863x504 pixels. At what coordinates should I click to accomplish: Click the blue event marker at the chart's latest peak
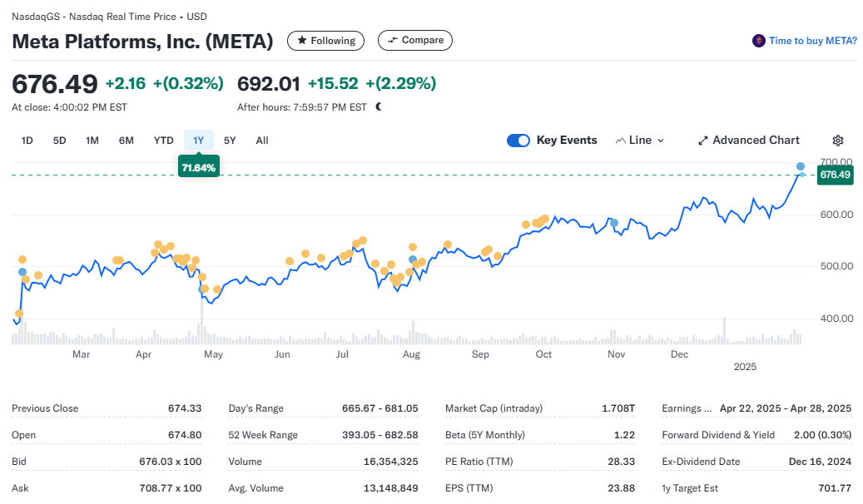click(x=801, y=166)
